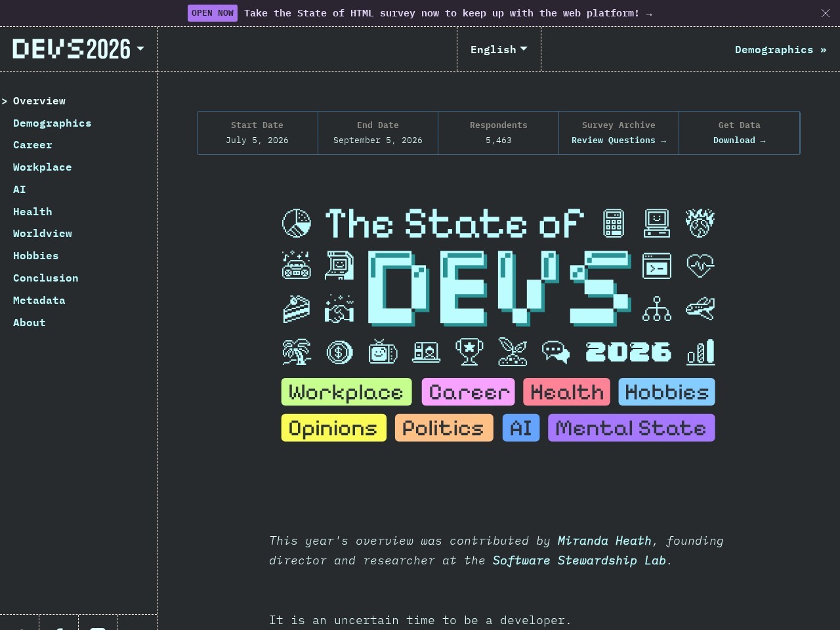Open the Workplace section in the sidebar
Screen dimensions: 840x630
(x=43, y=167)
